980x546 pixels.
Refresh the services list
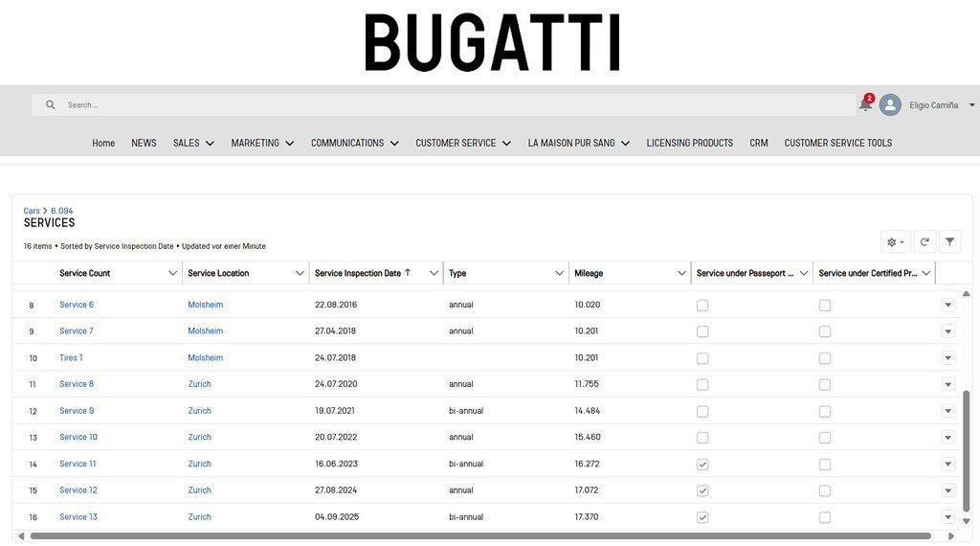click(924, 242)
